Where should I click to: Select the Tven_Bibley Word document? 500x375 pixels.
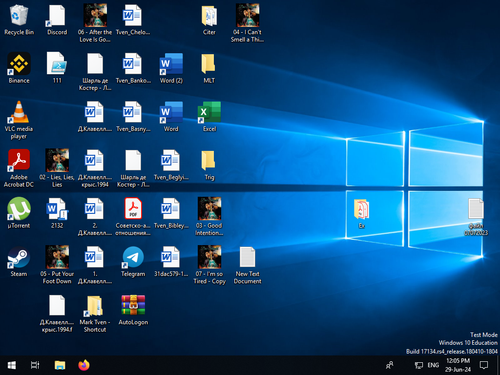171,209
